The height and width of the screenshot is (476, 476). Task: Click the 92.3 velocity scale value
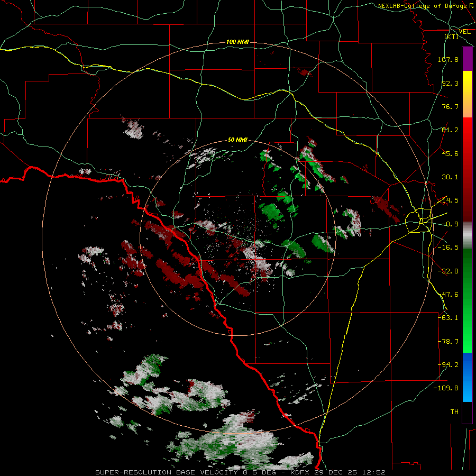point(450,83)
